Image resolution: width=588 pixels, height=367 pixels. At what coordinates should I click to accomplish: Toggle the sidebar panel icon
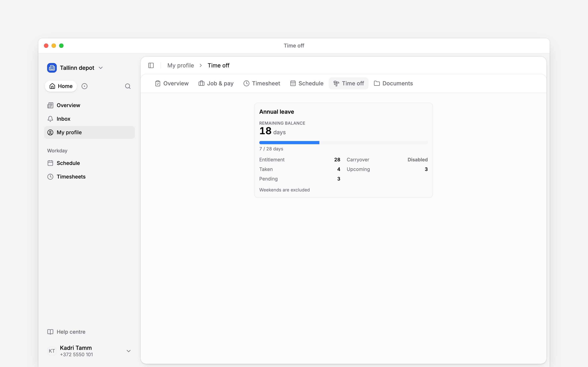(151, 66)
